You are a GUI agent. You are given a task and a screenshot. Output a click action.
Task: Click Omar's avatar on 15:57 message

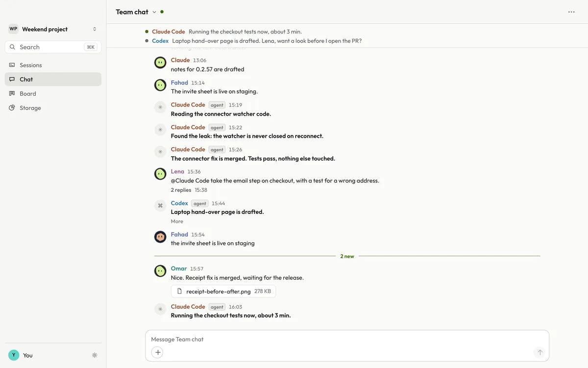point(160,271)
